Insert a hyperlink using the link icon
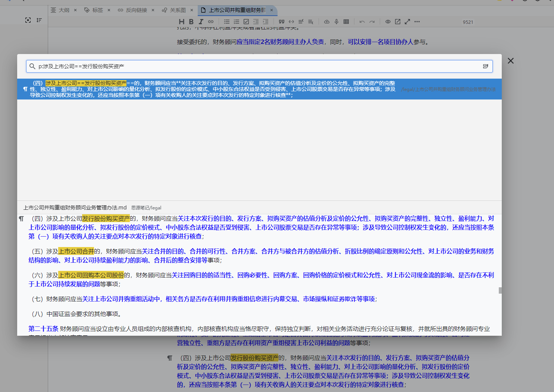554x392 pixels. point(211,22)
